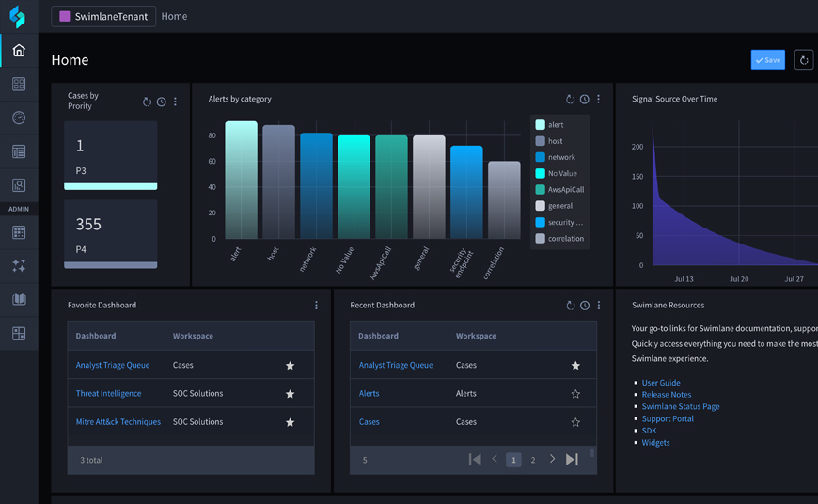The width and height of the screenshot is (818, 504).
Task: Open Threat Intelligence dashboard link
Action: (x=108, y=393)
